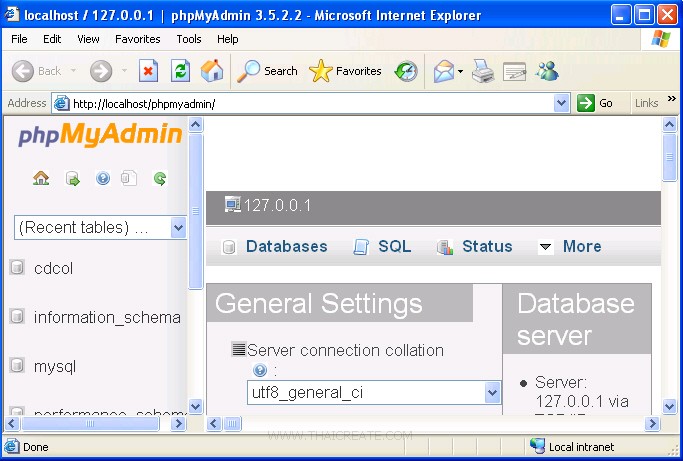Open the Favorites menu
683x461 pixels.
138,39
